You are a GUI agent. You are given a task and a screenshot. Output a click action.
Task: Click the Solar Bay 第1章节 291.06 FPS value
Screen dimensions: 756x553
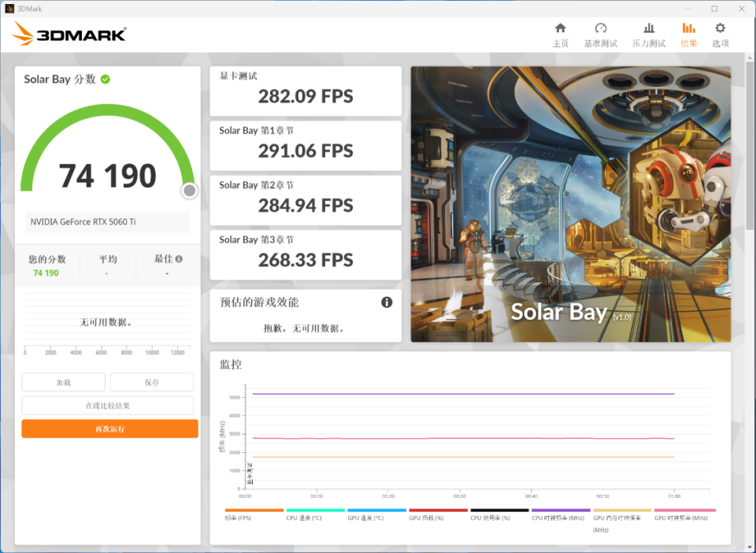point(306,151)
